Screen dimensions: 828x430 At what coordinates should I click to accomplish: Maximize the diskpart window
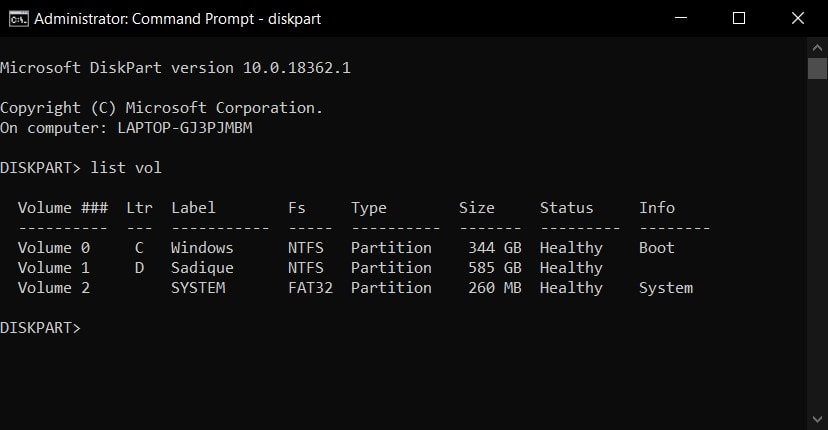739,18
